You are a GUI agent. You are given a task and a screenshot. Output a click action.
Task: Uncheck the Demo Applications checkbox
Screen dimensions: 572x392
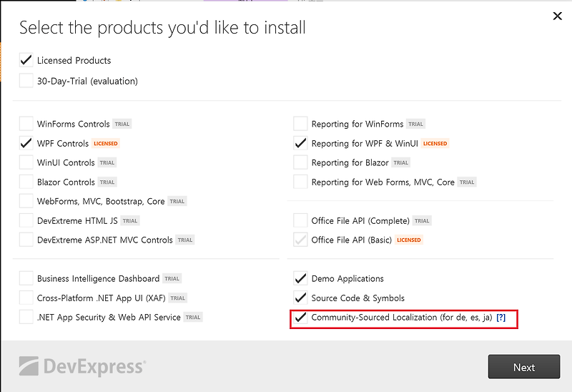tap(300, 278)
